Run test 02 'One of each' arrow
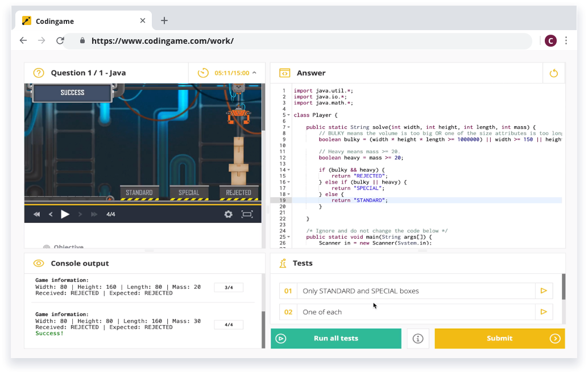 pyautogui.click(x=543, y=312)
